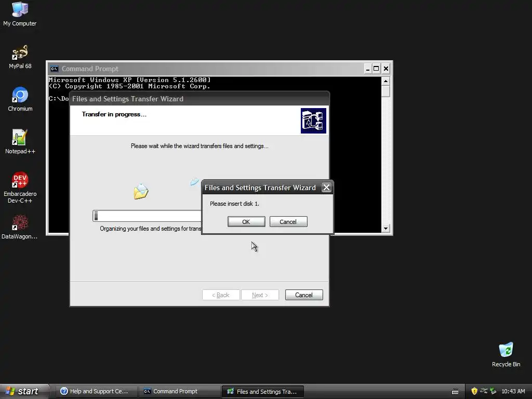Select the DataWagon desktop shortcut
The height and width of the screenshot is (399, 532).
pos(20,227)
